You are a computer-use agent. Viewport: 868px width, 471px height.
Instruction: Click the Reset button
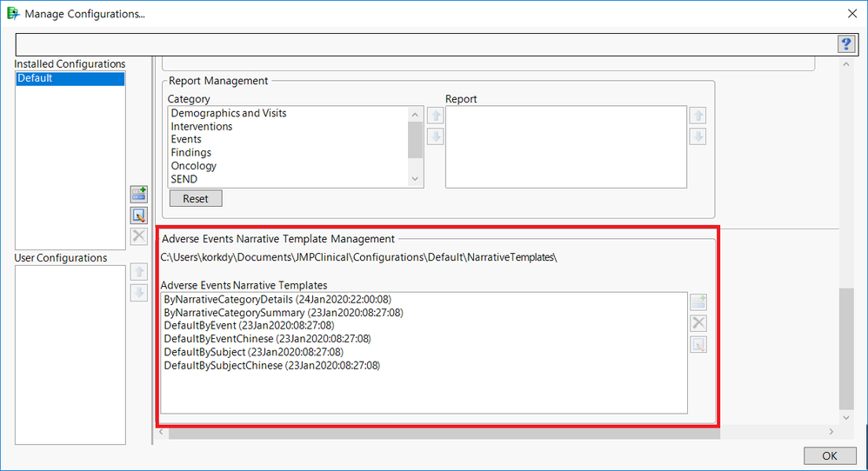pyautogui.click(x=196, y=198)
